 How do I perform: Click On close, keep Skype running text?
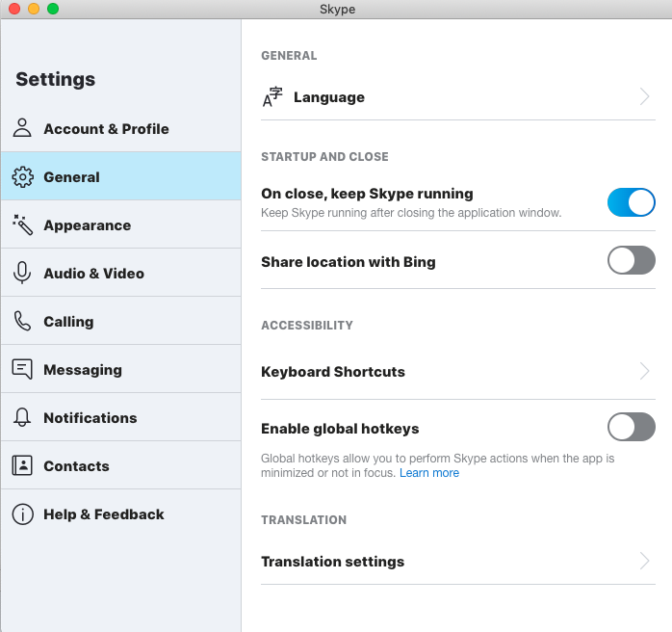(x=367, y=194)
